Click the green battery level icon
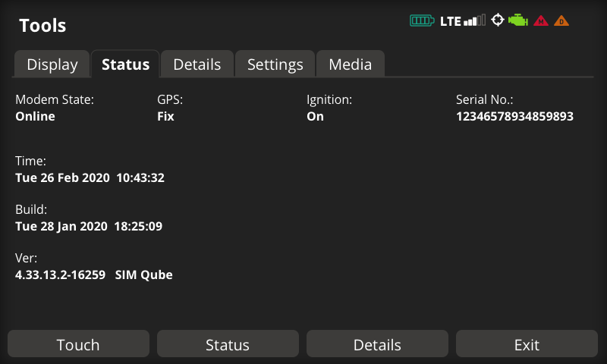This screenshot has height=364, width=607. (422, 20)
